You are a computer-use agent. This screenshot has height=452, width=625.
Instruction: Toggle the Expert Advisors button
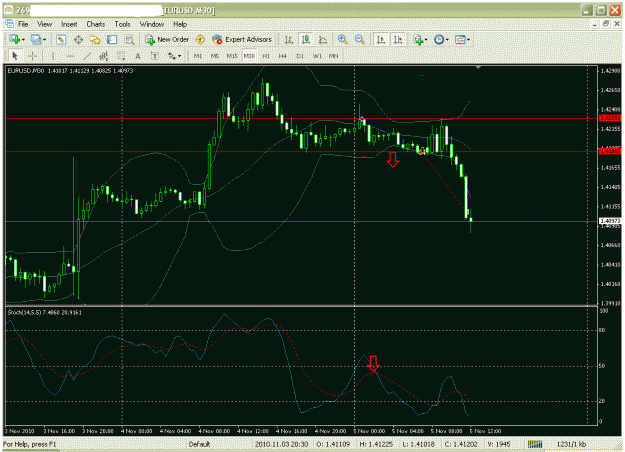[x=242, y=39]
